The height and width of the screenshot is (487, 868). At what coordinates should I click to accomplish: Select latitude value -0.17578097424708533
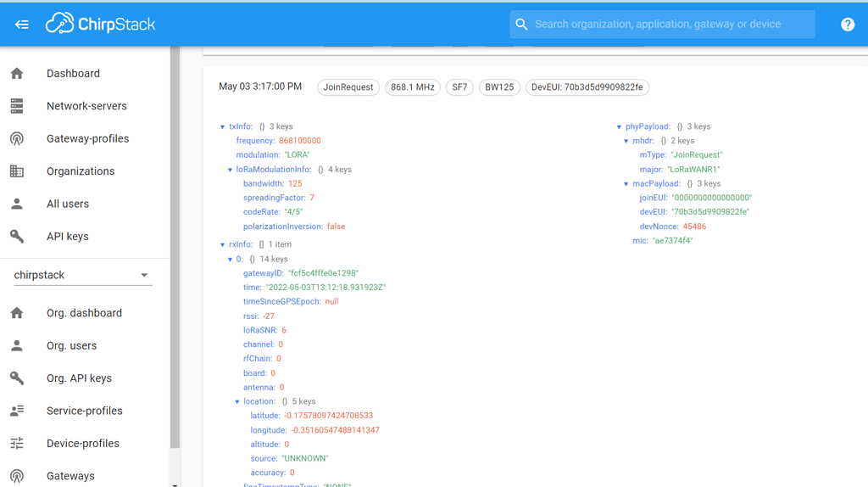click(x=329, y=416)
